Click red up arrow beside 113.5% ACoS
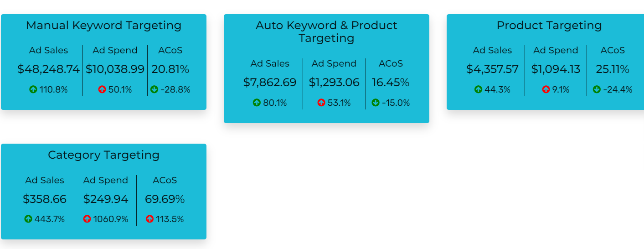Screen dimensions: 644x249 [149, 219]
